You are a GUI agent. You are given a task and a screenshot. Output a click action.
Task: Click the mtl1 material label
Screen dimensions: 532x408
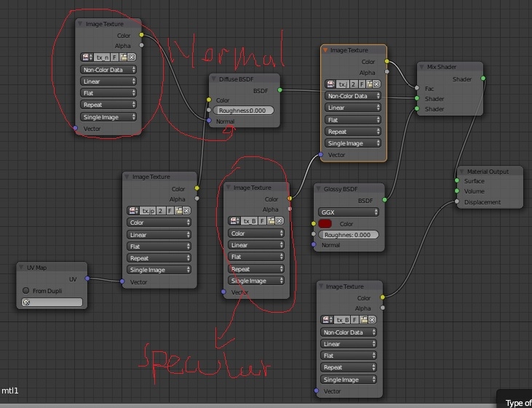10,391
